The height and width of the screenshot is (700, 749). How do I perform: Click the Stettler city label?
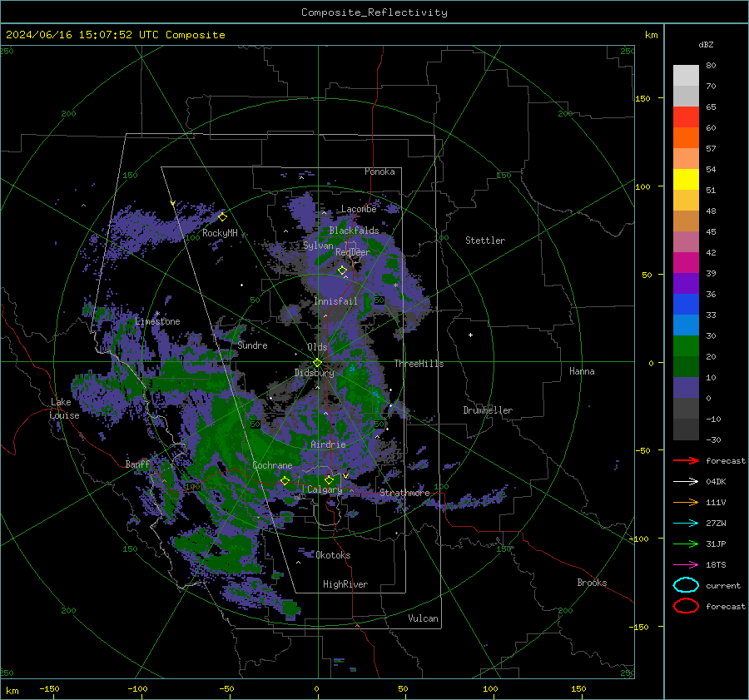[485, 241]
